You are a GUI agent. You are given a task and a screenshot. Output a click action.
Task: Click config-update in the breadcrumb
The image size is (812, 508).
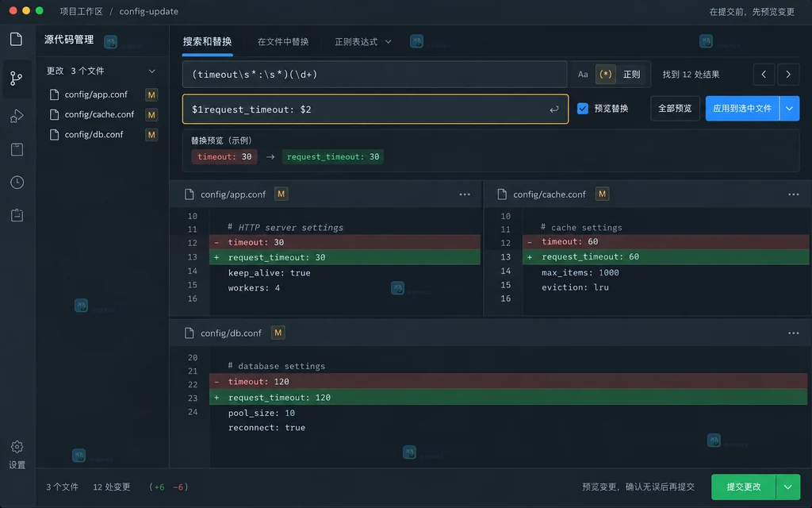(148, 11)
